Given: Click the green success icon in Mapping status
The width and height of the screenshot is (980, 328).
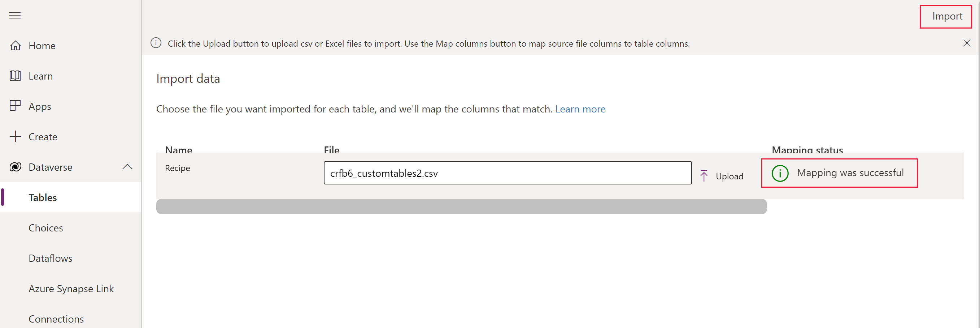Looking at the screenshot, I should [780, 173].
